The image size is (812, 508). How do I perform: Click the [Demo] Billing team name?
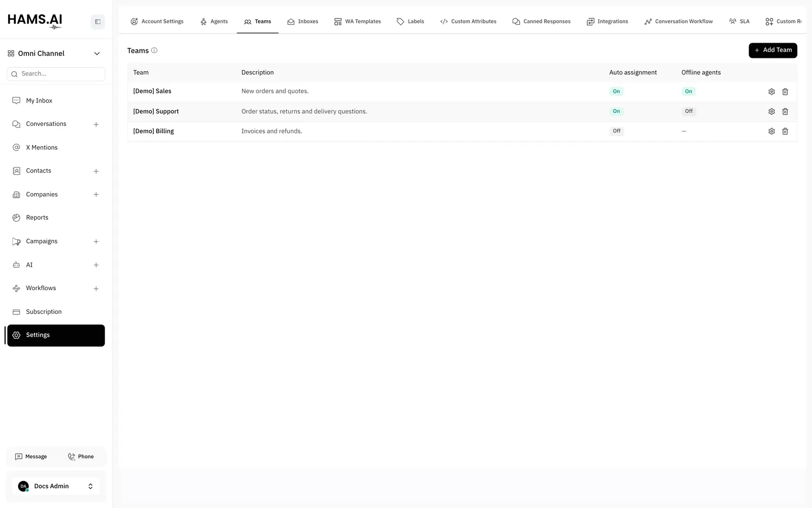coord(153,131)
